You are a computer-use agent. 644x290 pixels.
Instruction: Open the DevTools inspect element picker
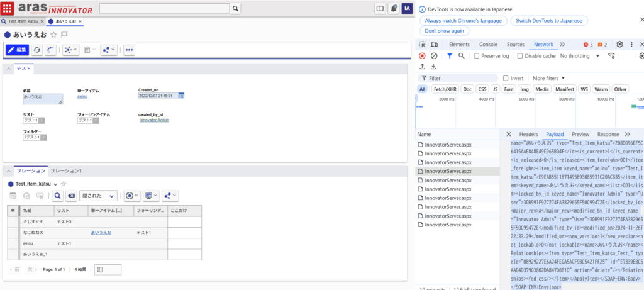423,45
